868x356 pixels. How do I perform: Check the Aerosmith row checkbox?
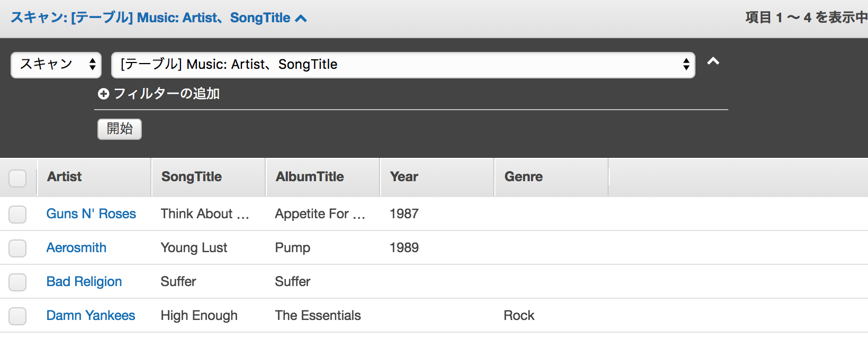point(17,248)
